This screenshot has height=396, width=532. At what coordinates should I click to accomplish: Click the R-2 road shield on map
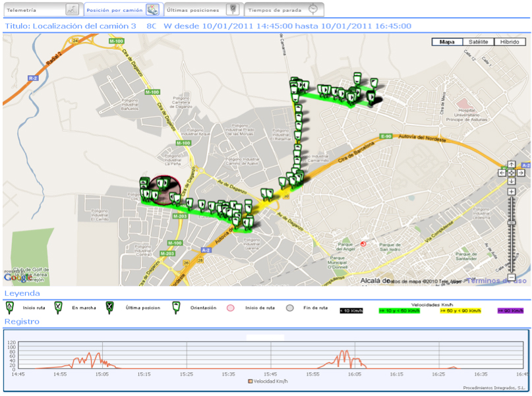[33, 78]
